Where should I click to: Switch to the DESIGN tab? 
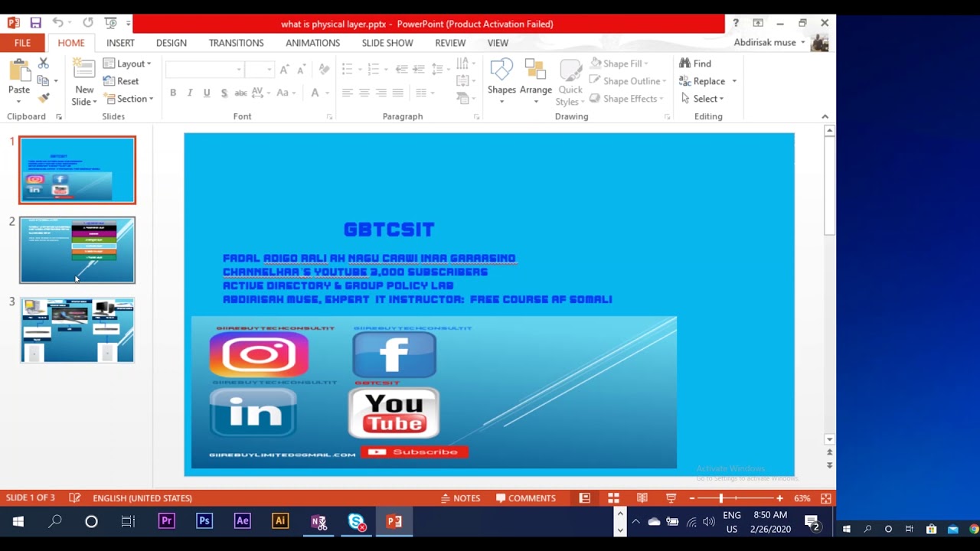coord(171,43)
